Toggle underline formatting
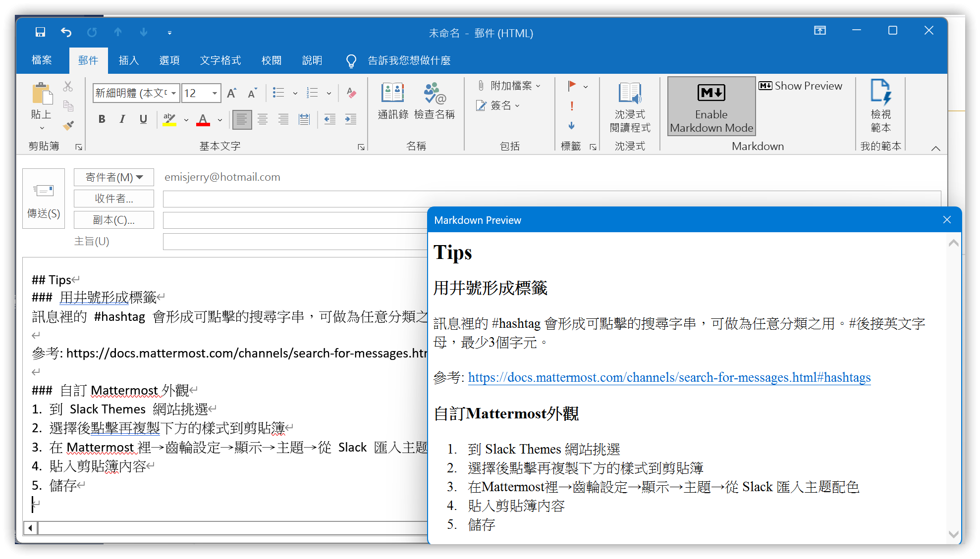This screenshot has width=980, height=559. pyautogui.click(x=143, y=119)
